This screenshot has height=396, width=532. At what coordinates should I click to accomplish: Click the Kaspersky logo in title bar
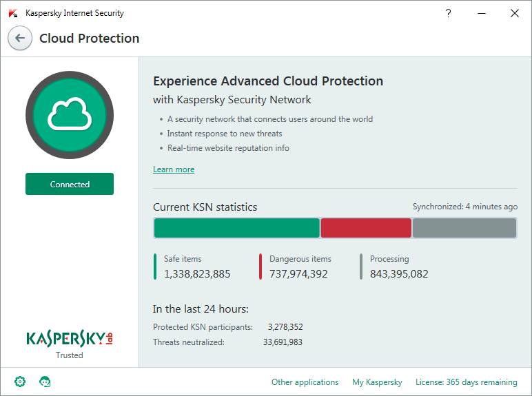tap(13, 13)
